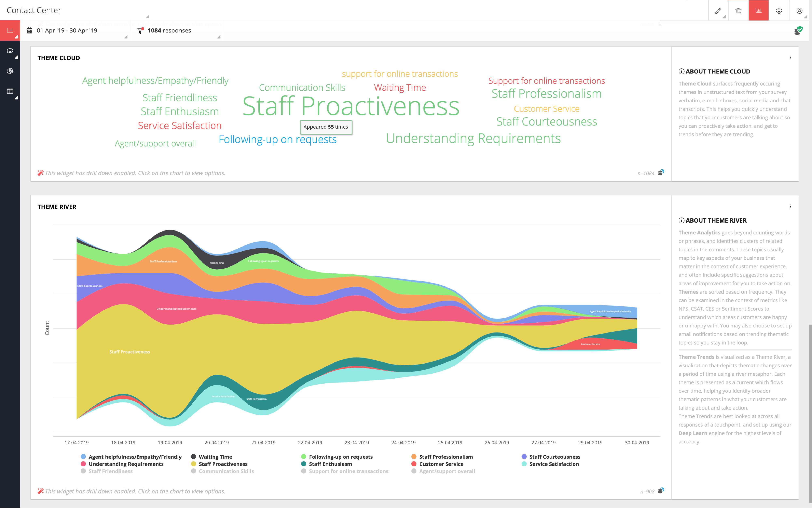
Task: Click the pencil edit icon in header
Action: (x=718, y=11)
